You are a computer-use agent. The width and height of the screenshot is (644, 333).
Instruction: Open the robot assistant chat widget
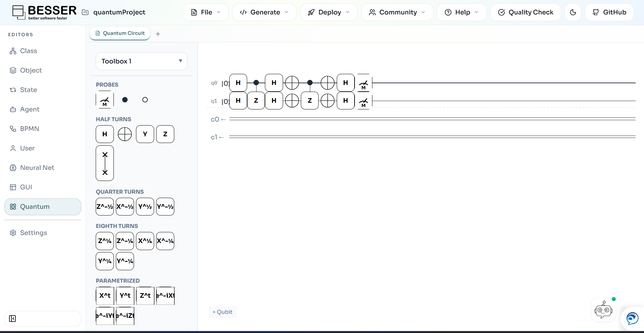click(x=603, y=310)
